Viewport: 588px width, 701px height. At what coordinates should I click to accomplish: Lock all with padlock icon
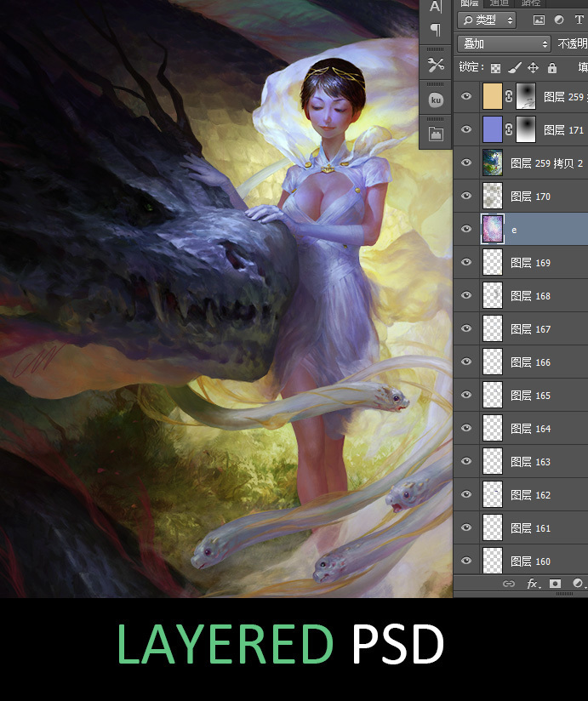(552, 68)
